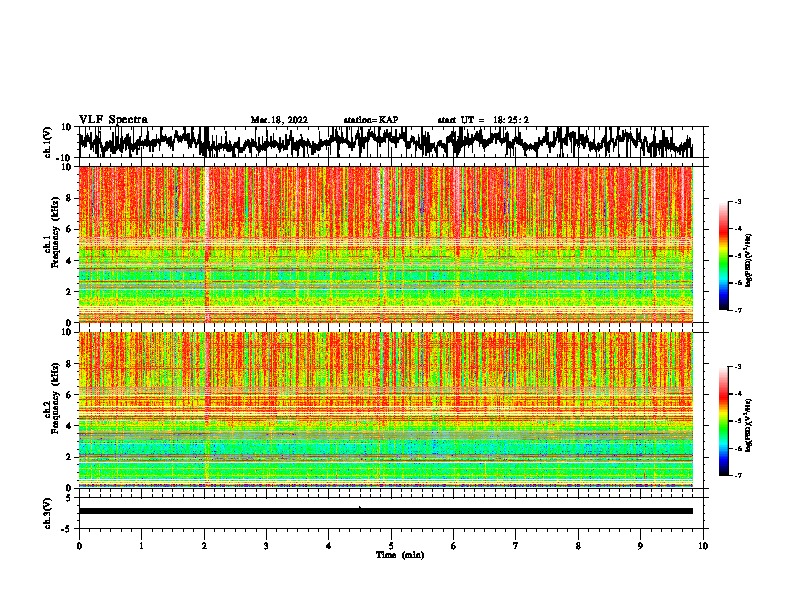Viewport: 792px width, 612px height.
Task: Click the ch.1 spectrogram color scale bar
Action: click(723, 256)
